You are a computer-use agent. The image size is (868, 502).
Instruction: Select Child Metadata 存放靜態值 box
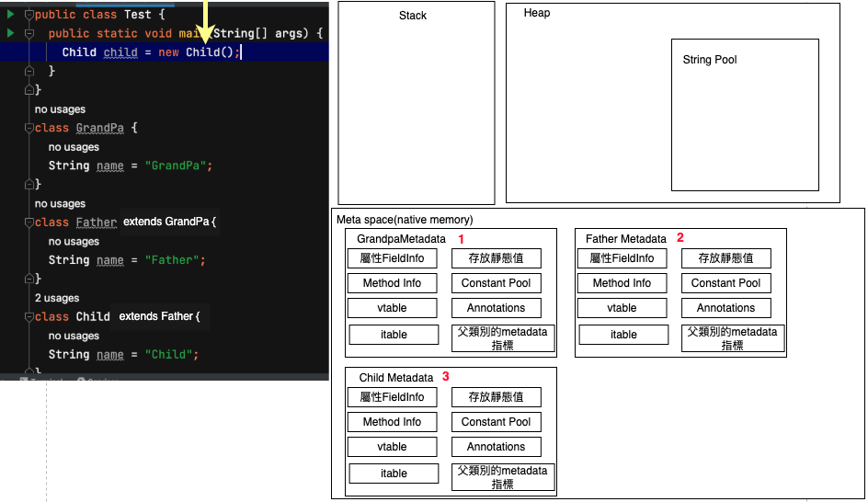pos(496,397)
